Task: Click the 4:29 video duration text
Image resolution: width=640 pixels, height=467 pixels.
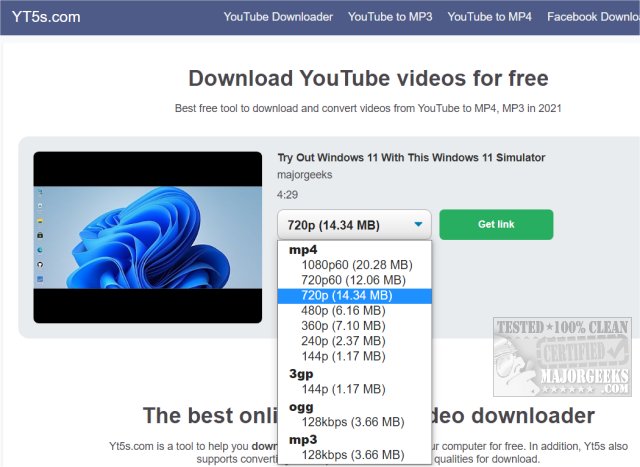Action: click(287, 195)
